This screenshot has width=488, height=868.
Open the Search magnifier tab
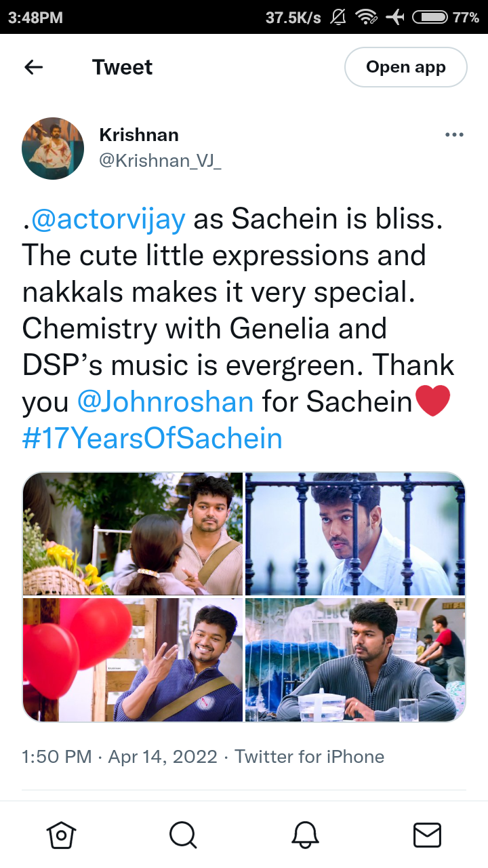(x=183, y=835)
